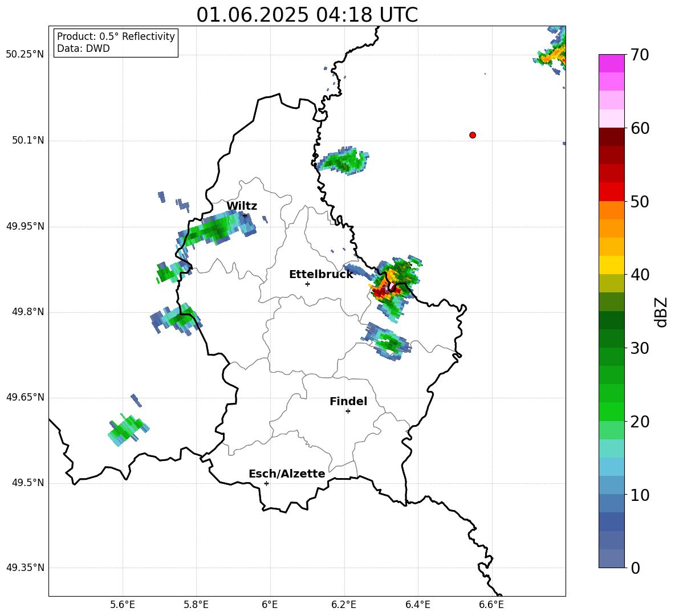Screen dimensions: 675x616
Task: Click the dark red colorbar segment below 60
Action: pyautogui.click(x=611, y=137)
